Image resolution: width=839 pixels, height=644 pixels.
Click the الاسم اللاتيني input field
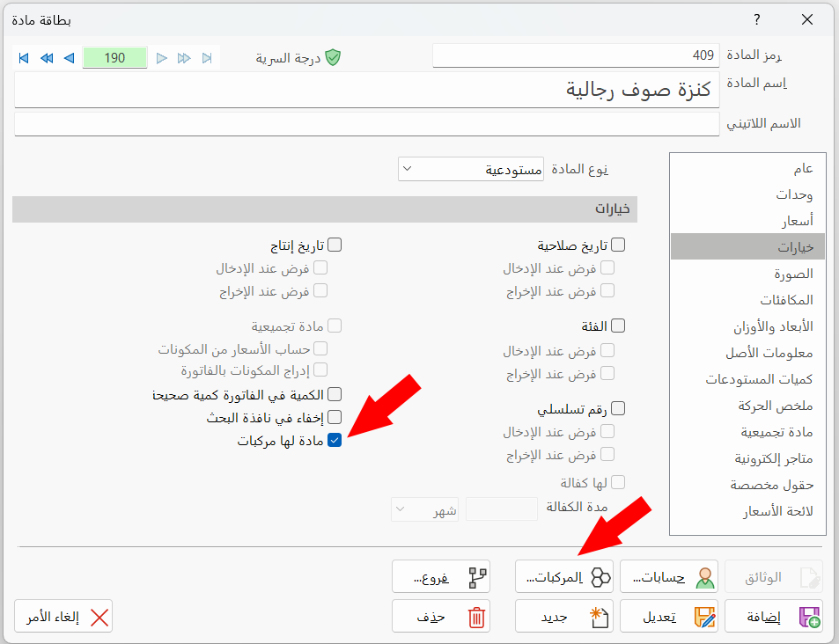(367, 124)
